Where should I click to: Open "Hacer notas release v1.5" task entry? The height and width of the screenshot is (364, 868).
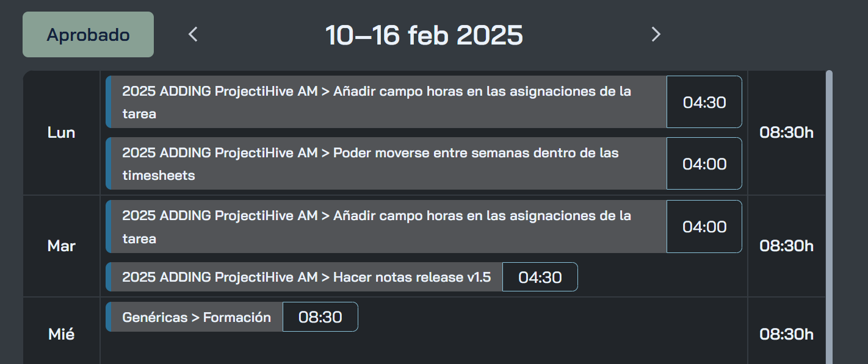(305, 277)
